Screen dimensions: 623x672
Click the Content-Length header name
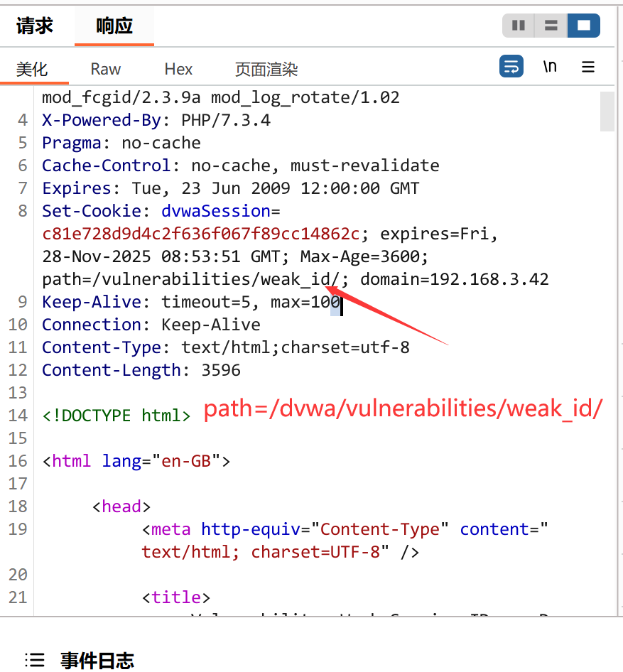(112, 370)
